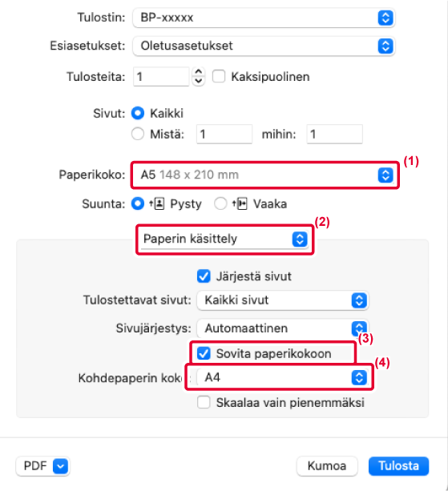
Task: Select the Mistä page range radio button
Action: [x=138, y=134]
